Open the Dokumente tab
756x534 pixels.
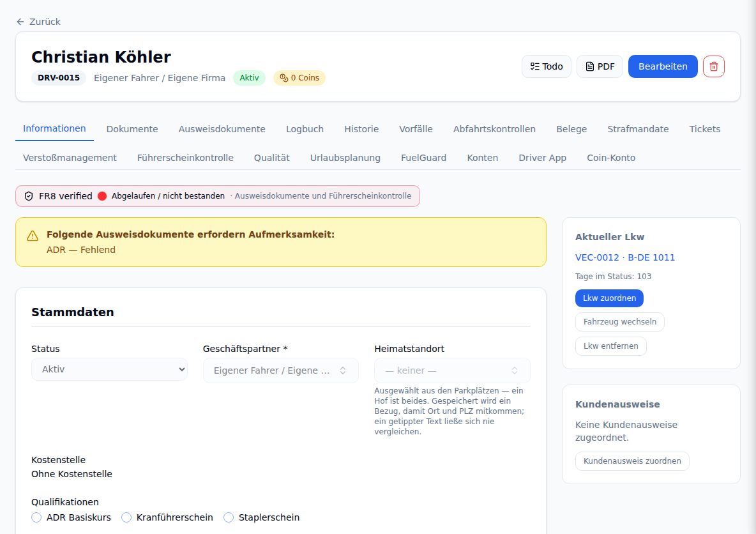(x=132, y=129)
